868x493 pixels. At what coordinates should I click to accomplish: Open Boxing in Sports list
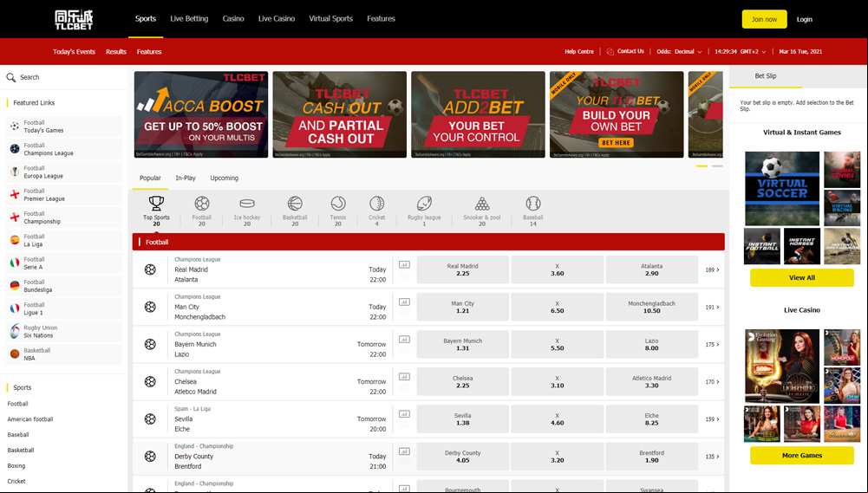(16, 466)
